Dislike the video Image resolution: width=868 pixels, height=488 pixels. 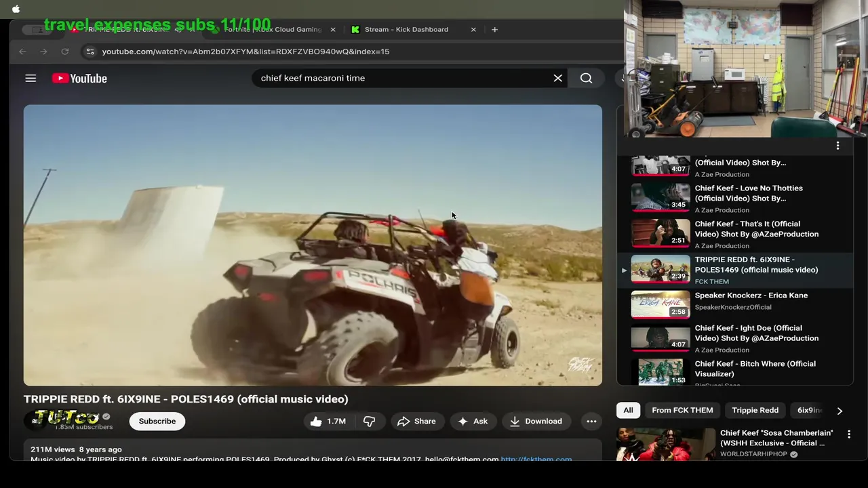[x=369, y=422]
